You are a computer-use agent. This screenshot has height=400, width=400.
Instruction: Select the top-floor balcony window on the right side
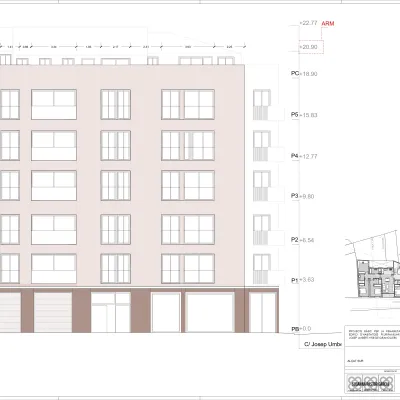click(x=262, y=105)
